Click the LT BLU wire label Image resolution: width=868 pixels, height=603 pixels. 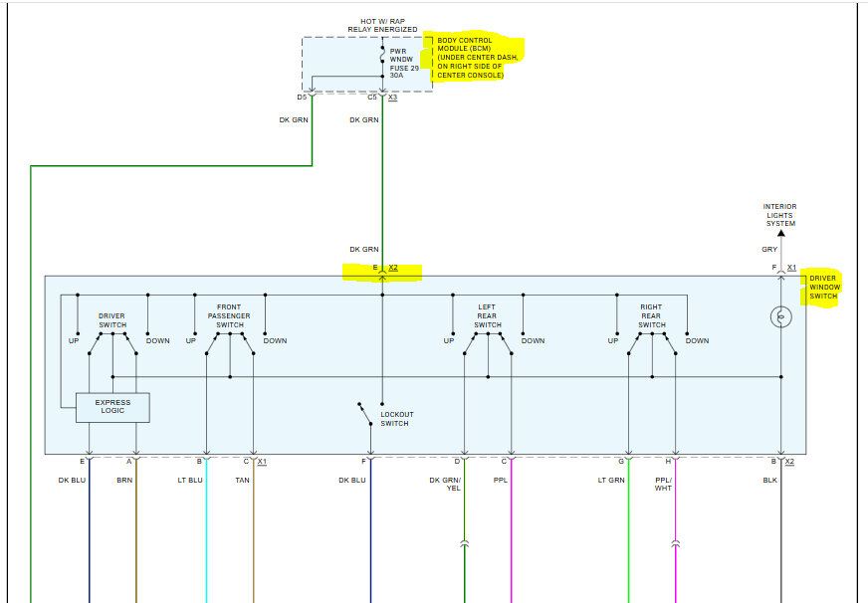tap(190, 481)
